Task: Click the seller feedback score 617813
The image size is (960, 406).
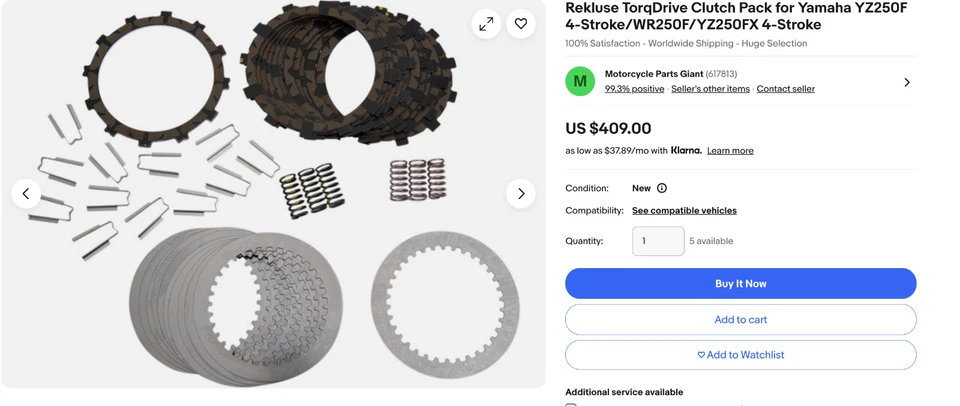Action: (x=721, y=74)
